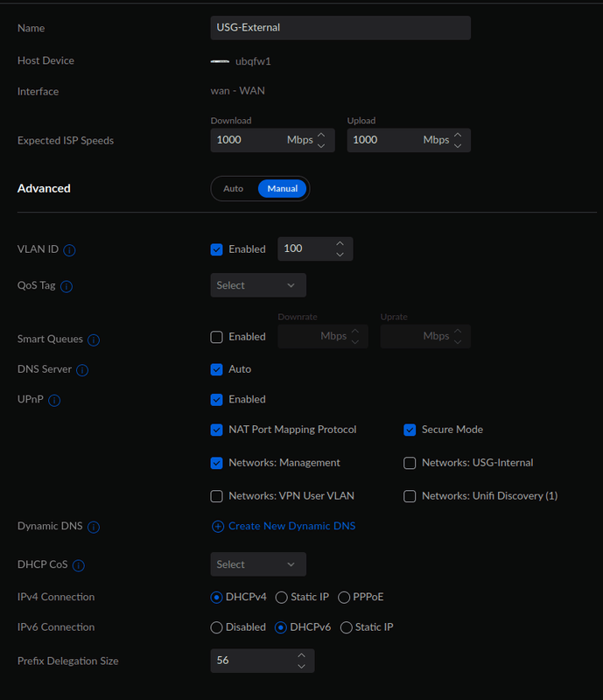Click the plus icon for new Dynamic DNS
Viewport: 603px width, 700px height.
217,527
